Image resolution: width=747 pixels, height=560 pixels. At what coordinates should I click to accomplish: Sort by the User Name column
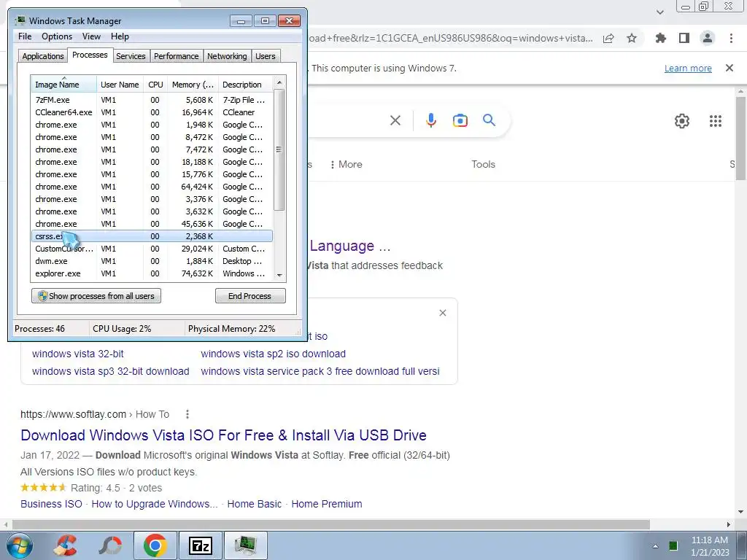click(x=120, y=85)
